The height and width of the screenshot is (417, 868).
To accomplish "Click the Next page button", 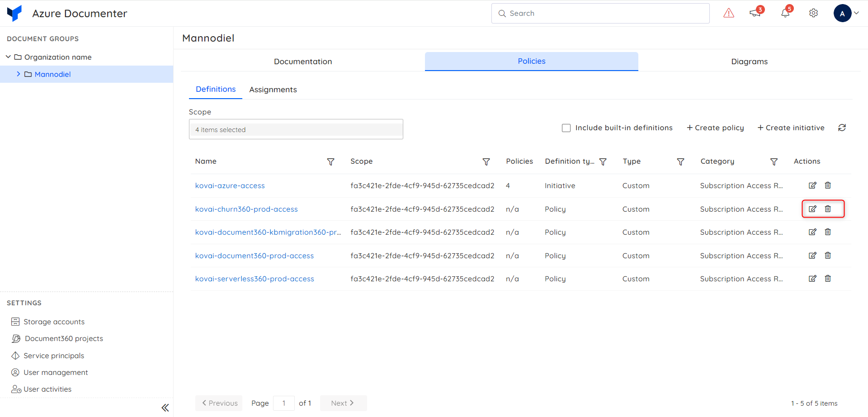I will (343, 403).
